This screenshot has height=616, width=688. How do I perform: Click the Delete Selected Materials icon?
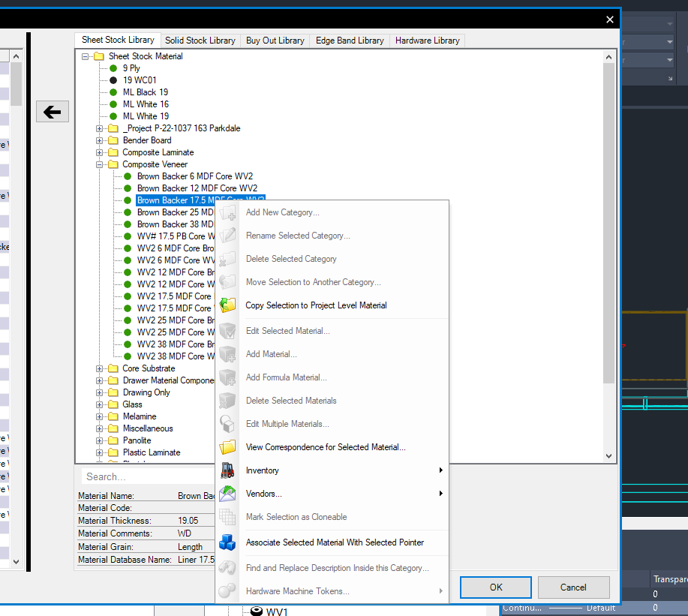point(228,401)
